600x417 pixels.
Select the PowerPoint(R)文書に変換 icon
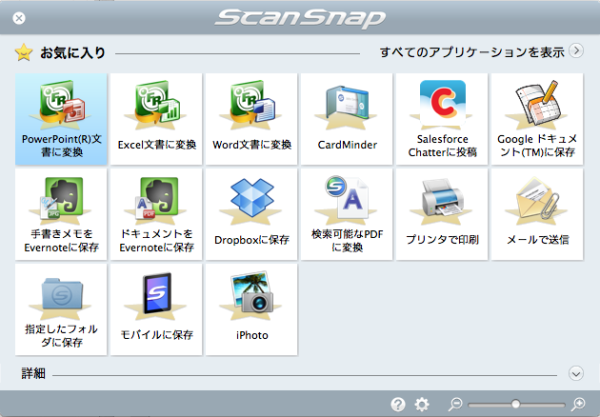coord(61,119)
